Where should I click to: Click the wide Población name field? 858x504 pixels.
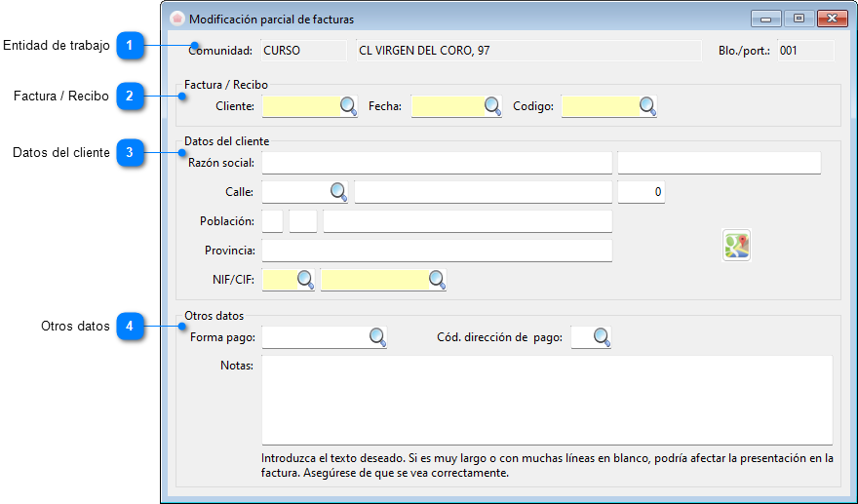(x=467, y=221)
